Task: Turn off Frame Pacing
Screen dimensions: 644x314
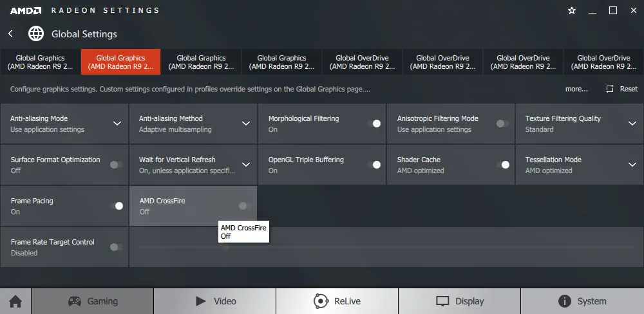Action: coord(116,206)
